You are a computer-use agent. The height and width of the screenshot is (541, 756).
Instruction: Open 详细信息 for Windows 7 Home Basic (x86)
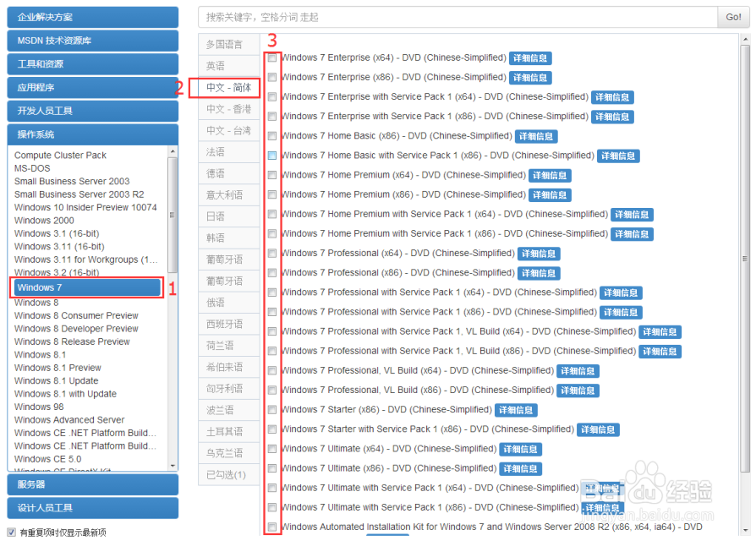536,136
